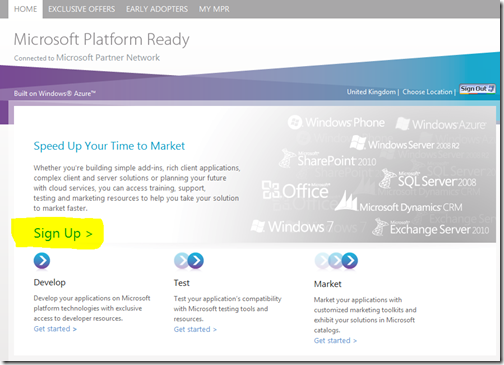Click the SQL Server 2008 logo
504x365 pixels.
[x=428, y=179]
